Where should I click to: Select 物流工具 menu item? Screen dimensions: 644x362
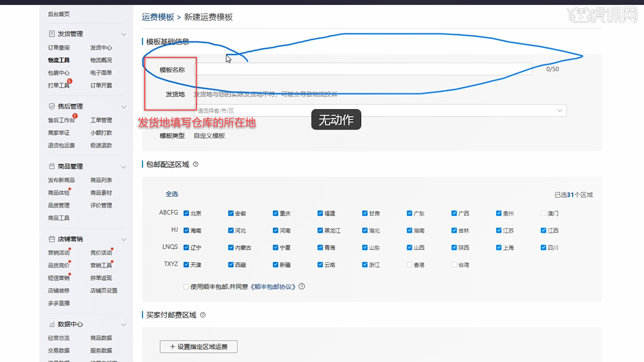coord(59,60)
